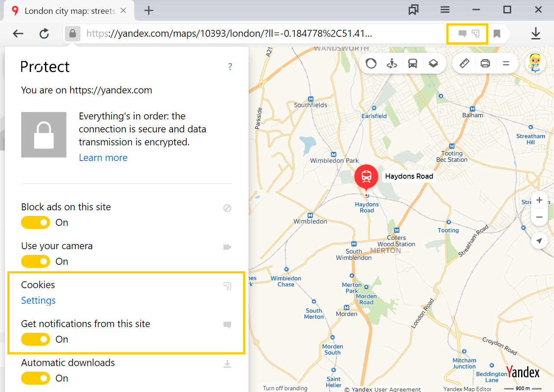Zoom out on the map

tap(539, 217)
